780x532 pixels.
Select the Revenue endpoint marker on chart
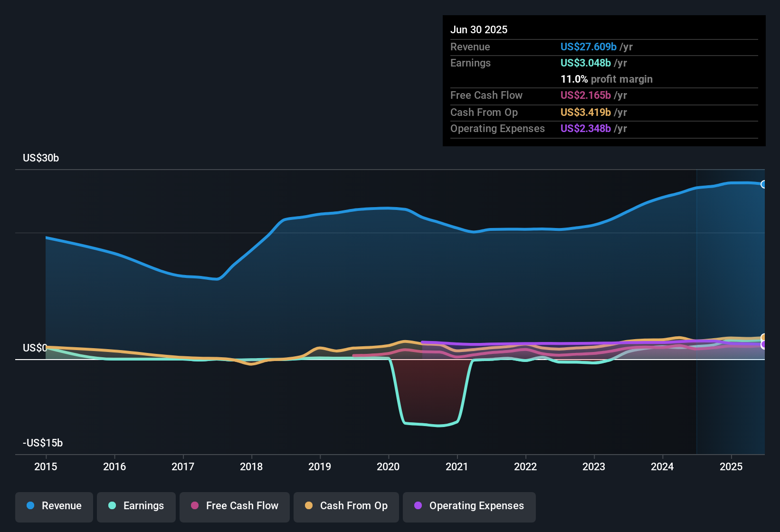point(764,184)
